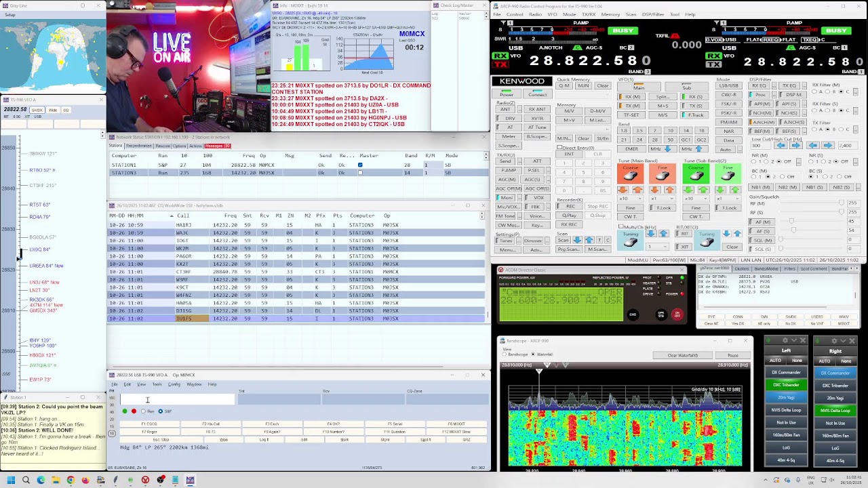This screenshot has height=488, width=868.
Task: Select NVIS Delta Loop in Right antenna panel
Action: click(x=835, y=410)
